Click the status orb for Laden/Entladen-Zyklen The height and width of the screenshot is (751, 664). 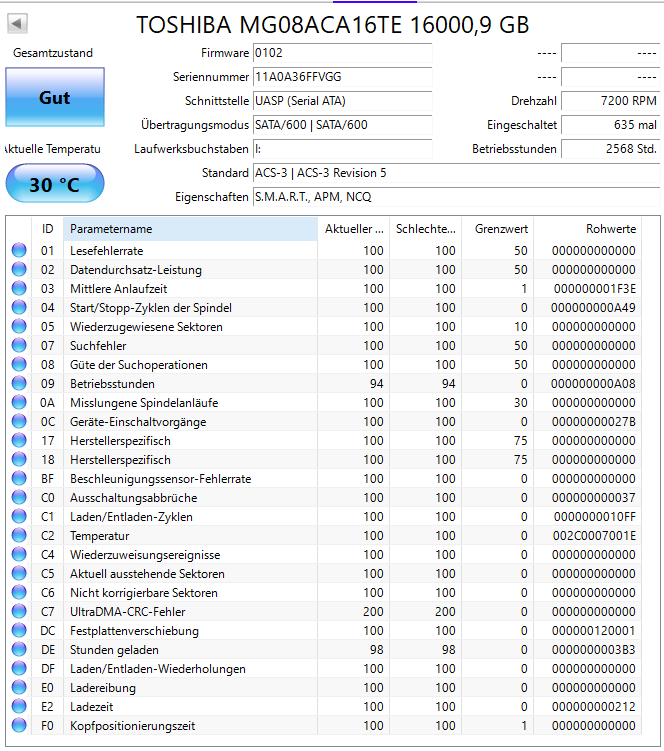[19, 516]
